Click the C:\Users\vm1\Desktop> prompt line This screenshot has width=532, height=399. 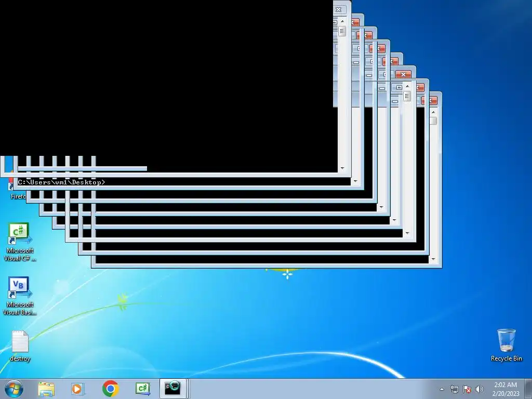tap(61, 182)
